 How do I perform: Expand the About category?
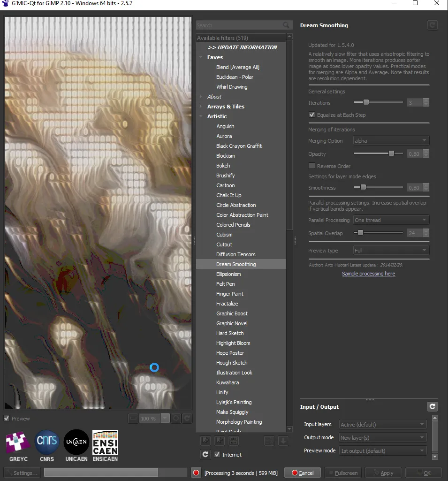pos(201,97)
